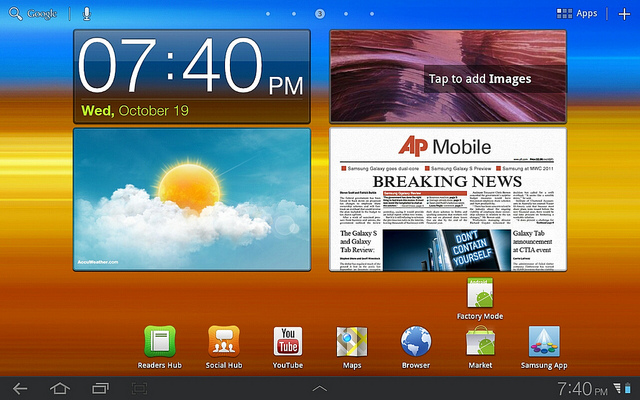The height and width of the screenshot is (400, 640).
Task: Open the Readers Hub app
Action: point(160,342)
